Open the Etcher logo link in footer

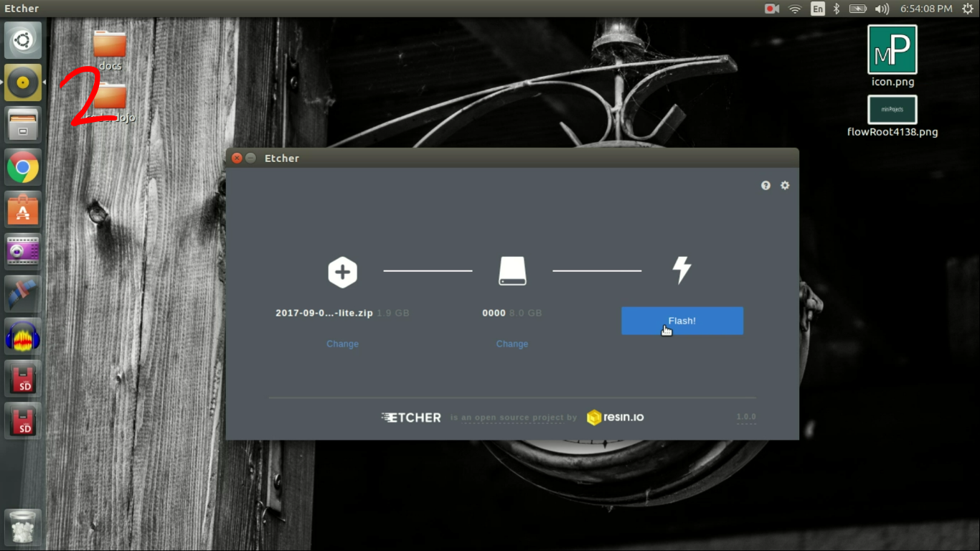(x=411, y=417)
